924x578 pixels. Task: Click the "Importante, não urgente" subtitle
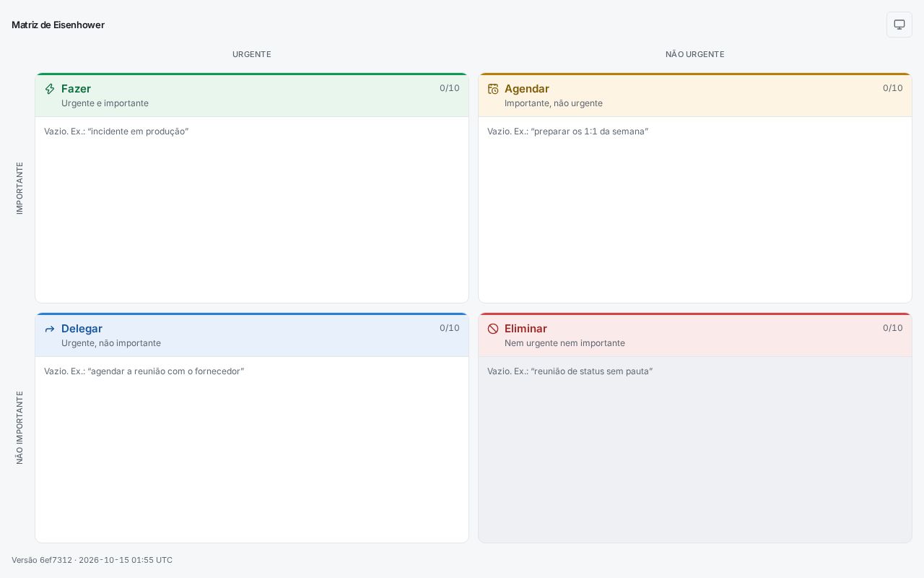[x=554, y=103]
